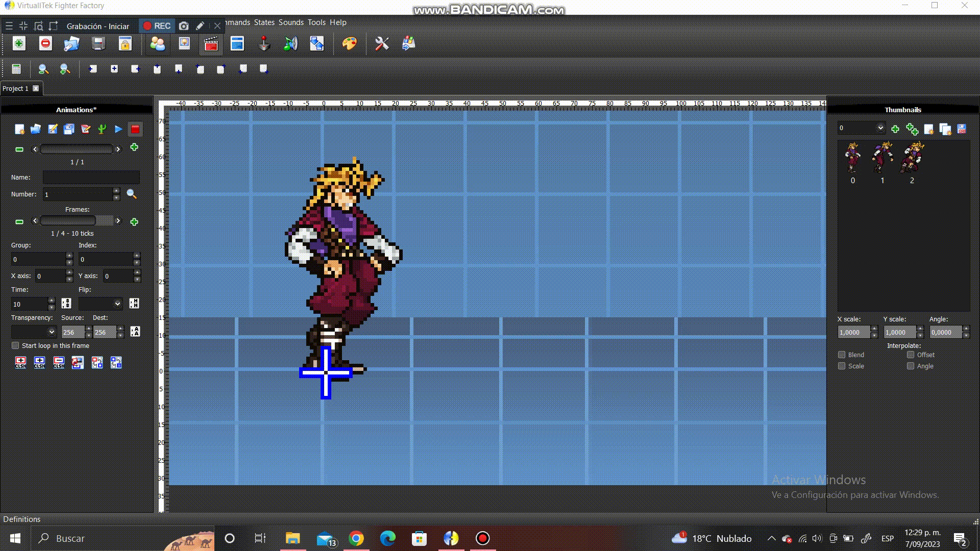Enable the Angle interpolate checkbox

tap(911, 366)
